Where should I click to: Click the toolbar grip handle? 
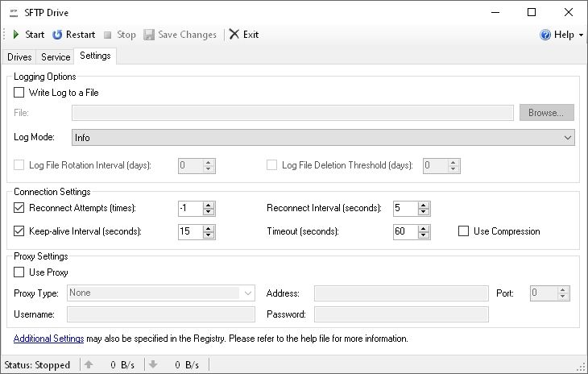click(x=4, y=35)
